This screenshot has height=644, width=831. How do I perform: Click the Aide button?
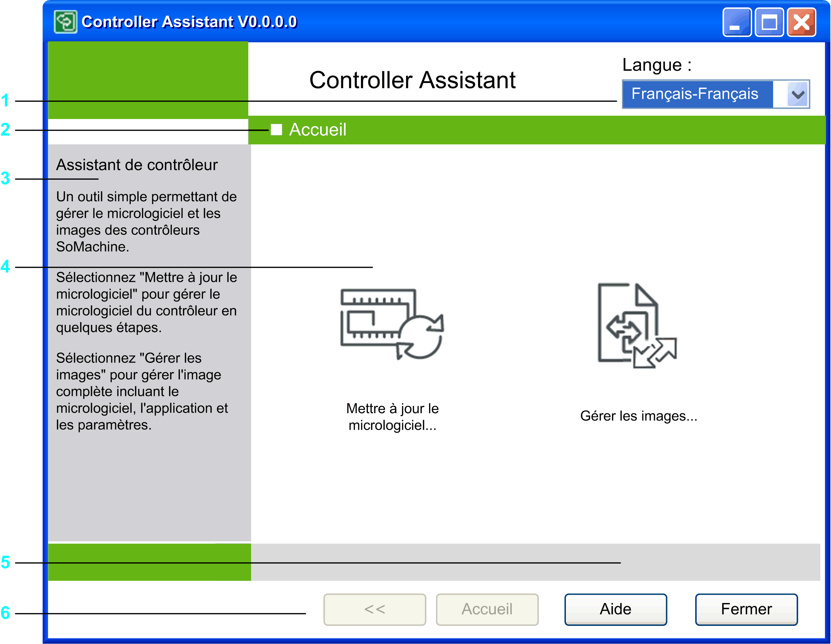(615, 609)
